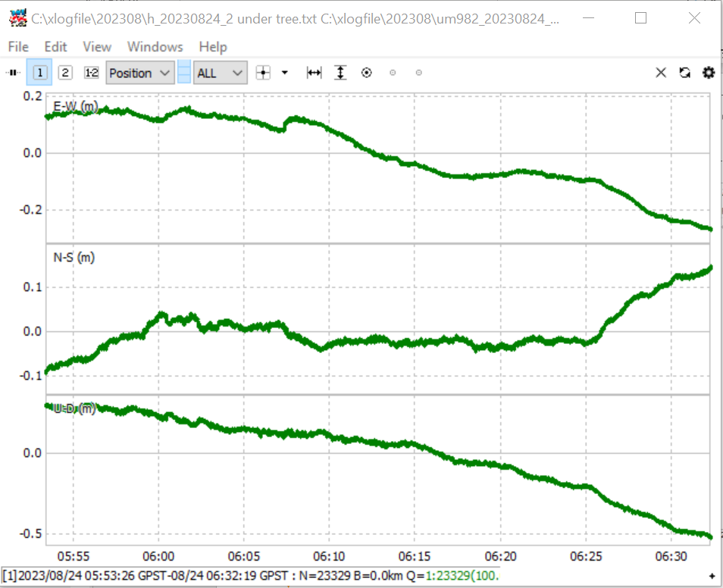Screen dimensions: 723x588
Task: Open the View menu
Action: [97, 46]
